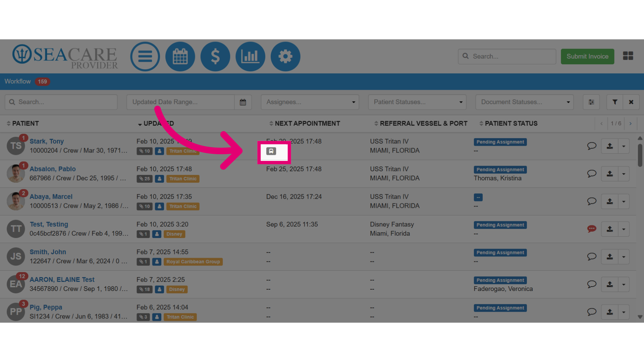
Task: Click upload icon for Smith, John
Action: (610, 257)
